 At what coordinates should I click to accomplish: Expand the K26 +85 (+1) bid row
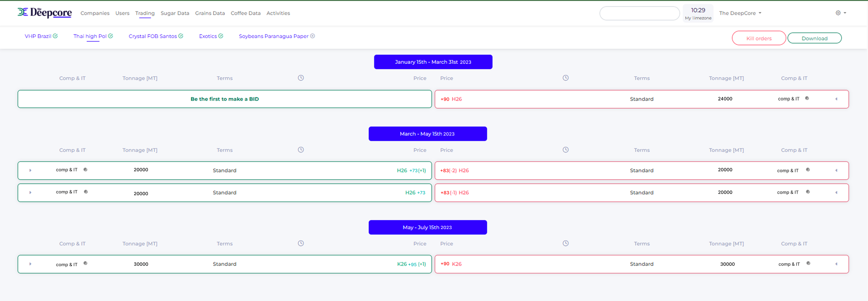30,264
